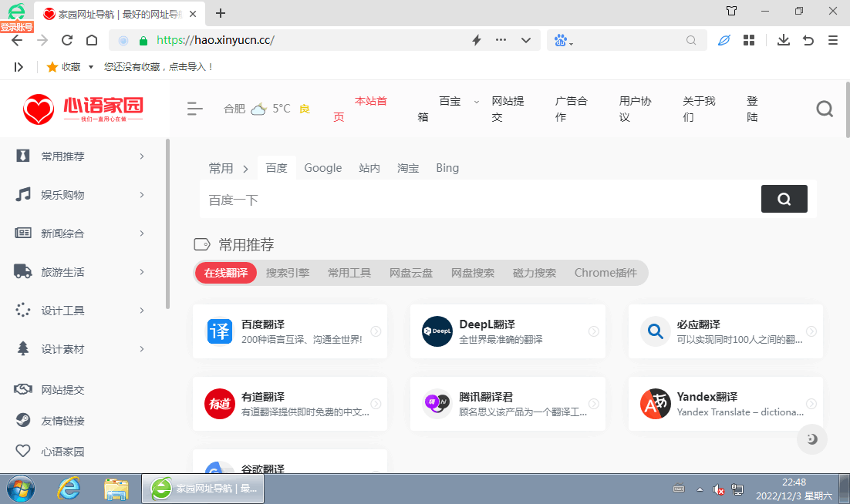Switch to 网盘云盘 category tab

point(411,273)
